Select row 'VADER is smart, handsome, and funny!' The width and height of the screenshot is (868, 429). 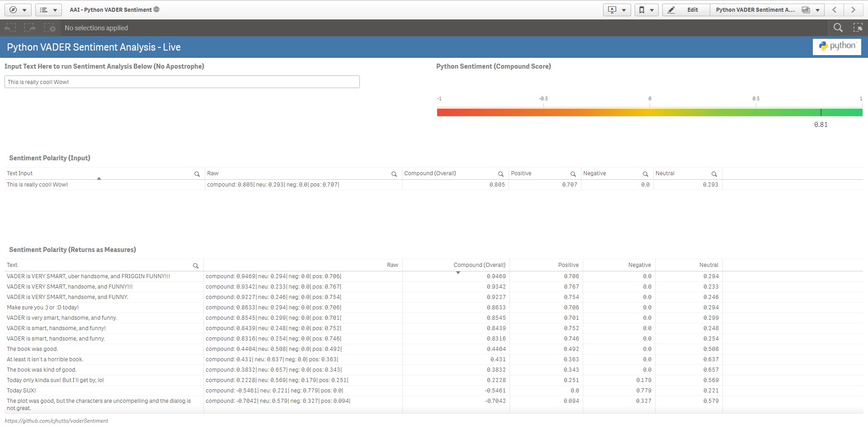104,328
